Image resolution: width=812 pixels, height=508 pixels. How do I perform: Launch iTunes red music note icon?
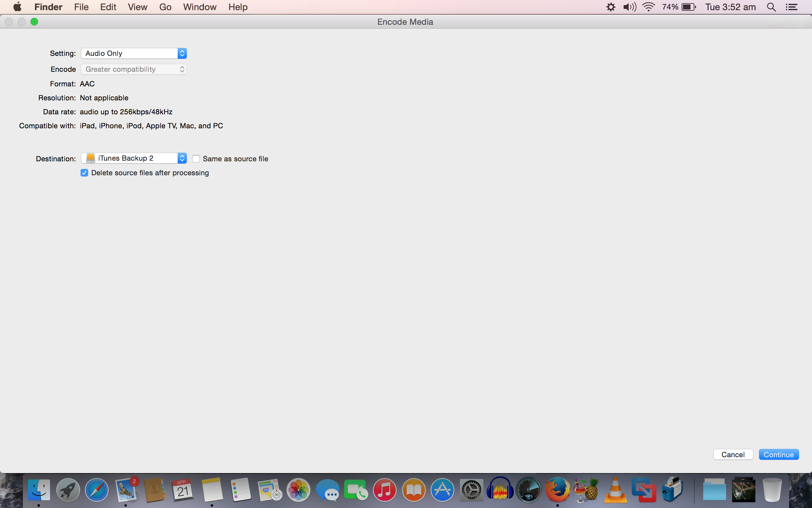(384, 490)
